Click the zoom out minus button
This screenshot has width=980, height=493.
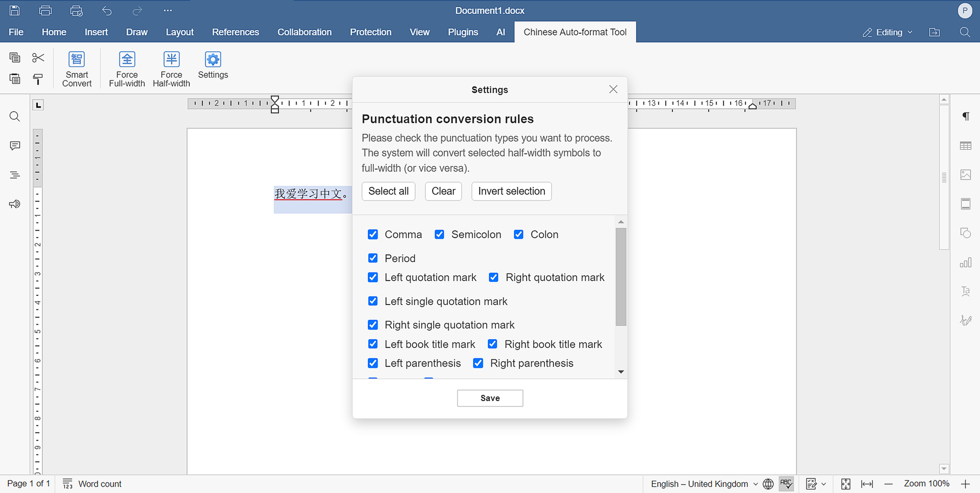(x=888, y=484)
